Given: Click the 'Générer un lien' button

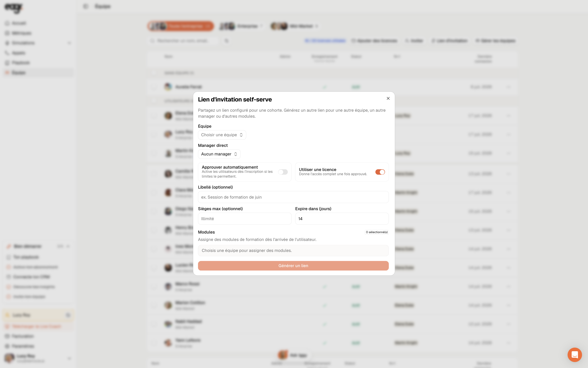Looking at the screenshot, I should [293, 266].
